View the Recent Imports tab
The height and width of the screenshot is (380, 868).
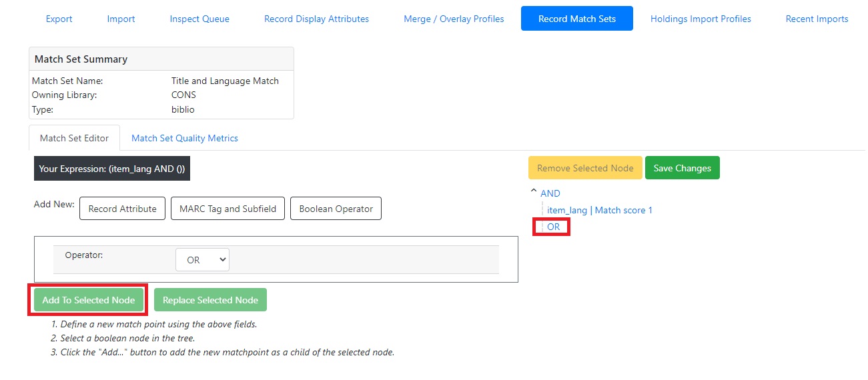(x=817, y=19)
